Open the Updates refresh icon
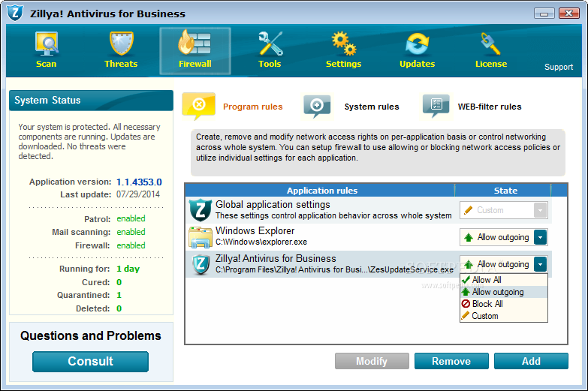Viewport: 588px width, 391px height. point(417,44)
